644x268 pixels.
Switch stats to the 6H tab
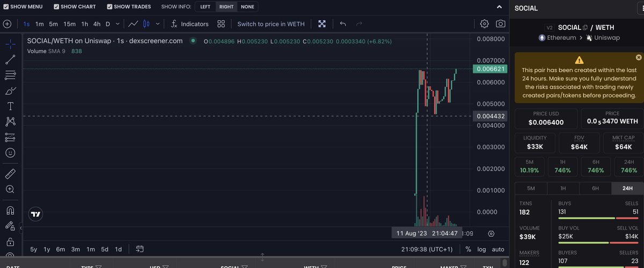click(595, 189)
